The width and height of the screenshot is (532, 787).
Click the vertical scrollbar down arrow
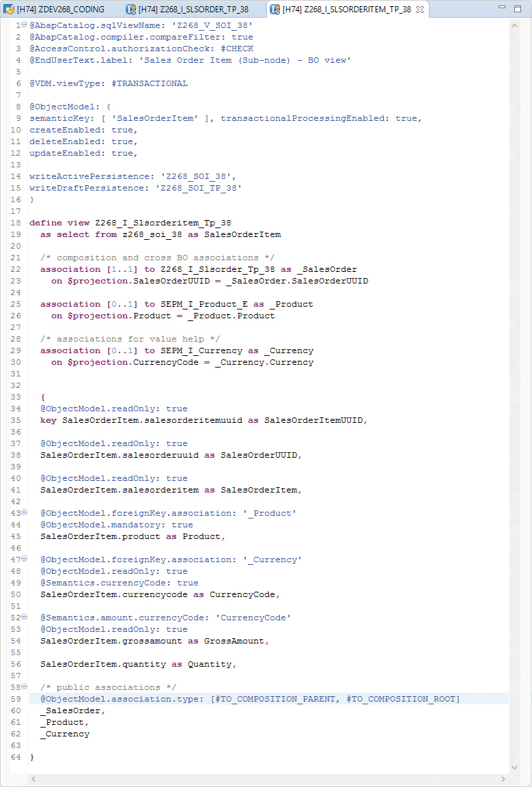pos(514,767)
